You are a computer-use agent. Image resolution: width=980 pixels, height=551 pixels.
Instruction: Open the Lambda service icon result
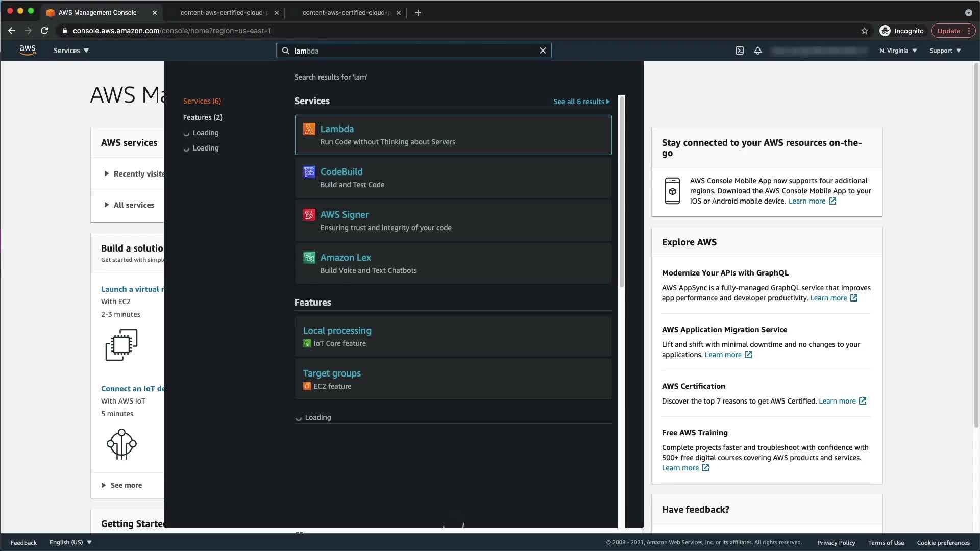pos(309,129)
